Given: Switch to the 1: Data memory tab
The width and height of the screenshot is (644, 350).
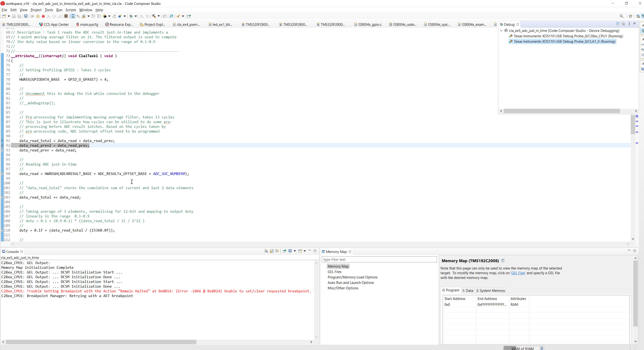Looking at the screenshot, I should click(468, 291).
